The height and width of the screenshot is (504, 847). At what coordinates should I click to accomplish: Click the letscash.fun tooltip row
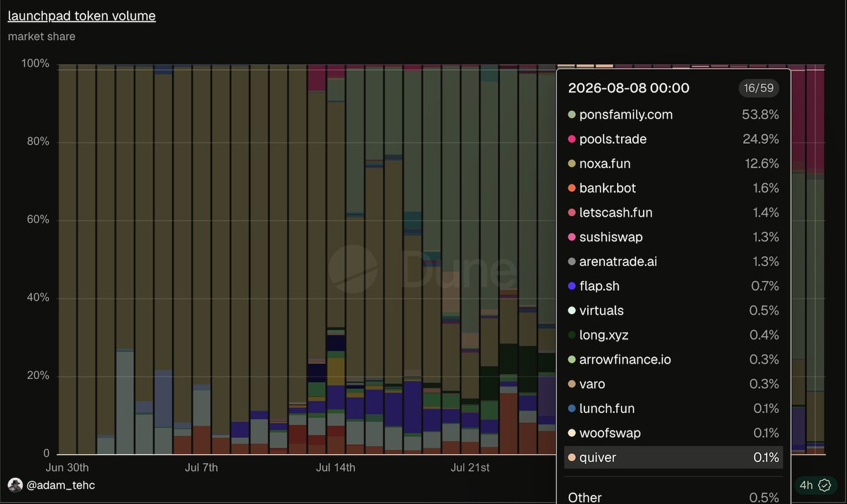tap(673, 212)
